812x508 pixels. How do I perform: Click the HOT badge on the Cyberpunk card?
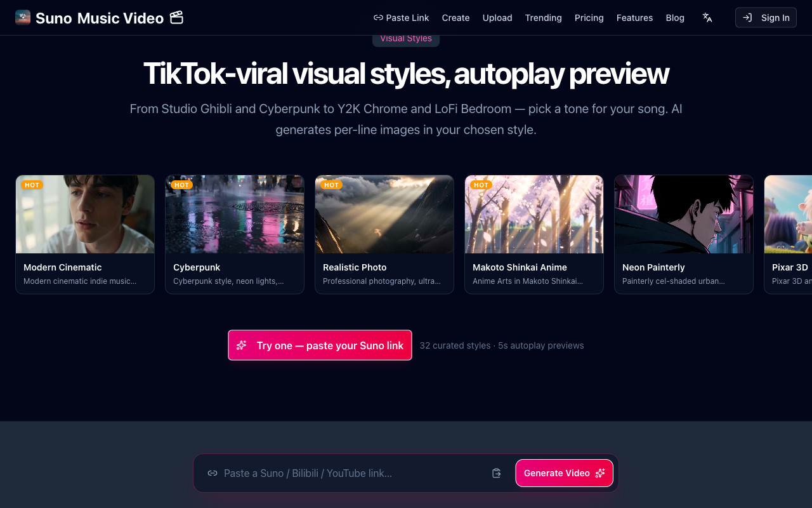pyautogui.click(x=182, y=185)
